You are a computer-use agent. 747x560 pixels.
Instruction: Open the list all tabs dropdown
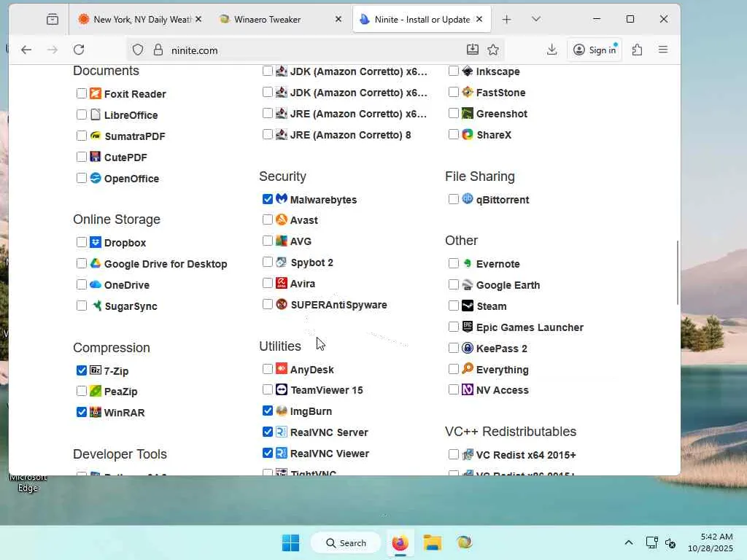(x=536, y=19)
